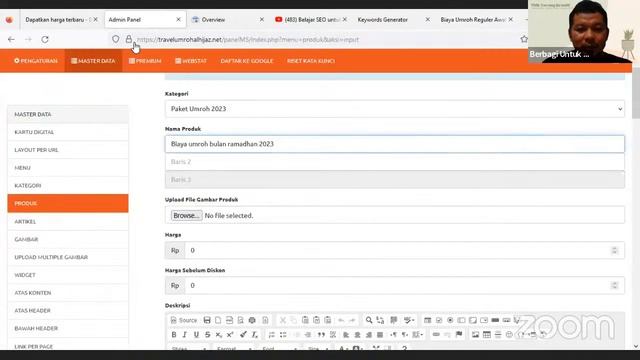Click the Harga Sebelum Diskon stepper arrows

click(614, 285)
